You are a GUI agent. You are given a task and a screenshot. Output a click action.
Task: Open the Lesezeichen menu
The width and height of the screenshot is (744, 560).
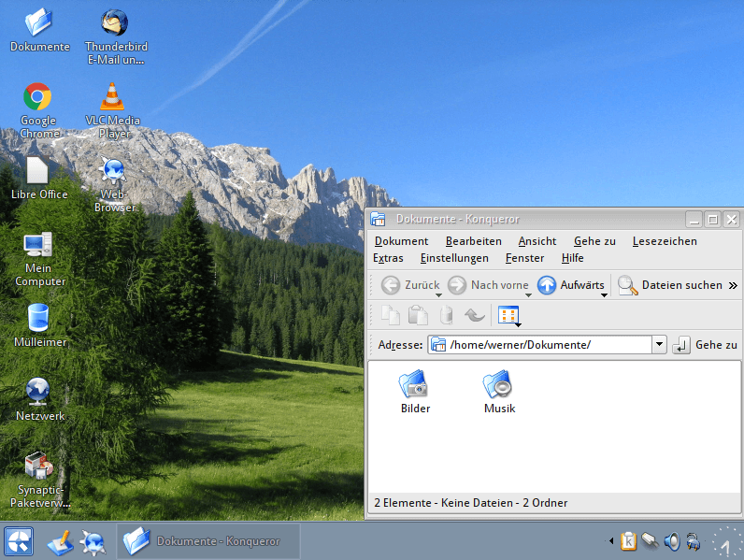click(x=665, y=241)
